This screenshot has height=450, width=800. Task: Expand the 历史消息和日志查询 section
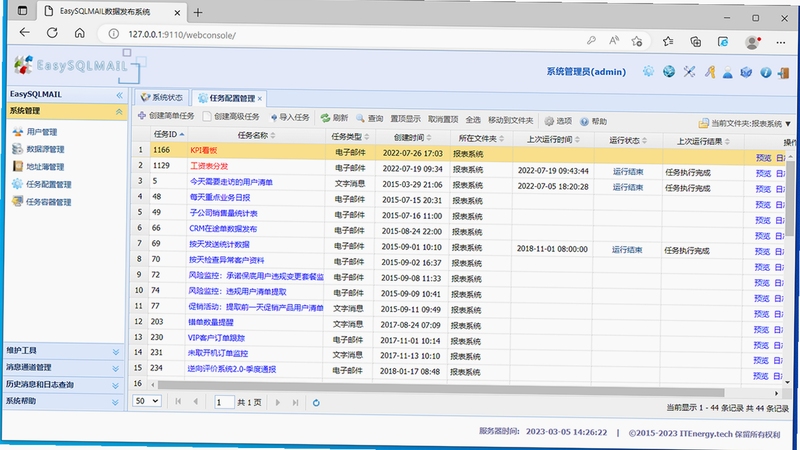pyautogui.click(x=116, y=385)
